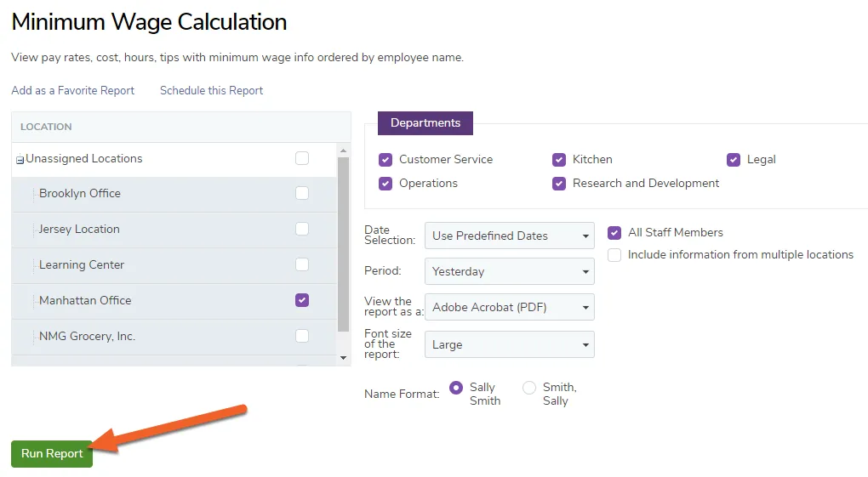Image resolution: width=868 pixels, height=477 pixels.
Task: Select the Smith, Sally name format
Action: pyautogui.click(x=529, y=388)
